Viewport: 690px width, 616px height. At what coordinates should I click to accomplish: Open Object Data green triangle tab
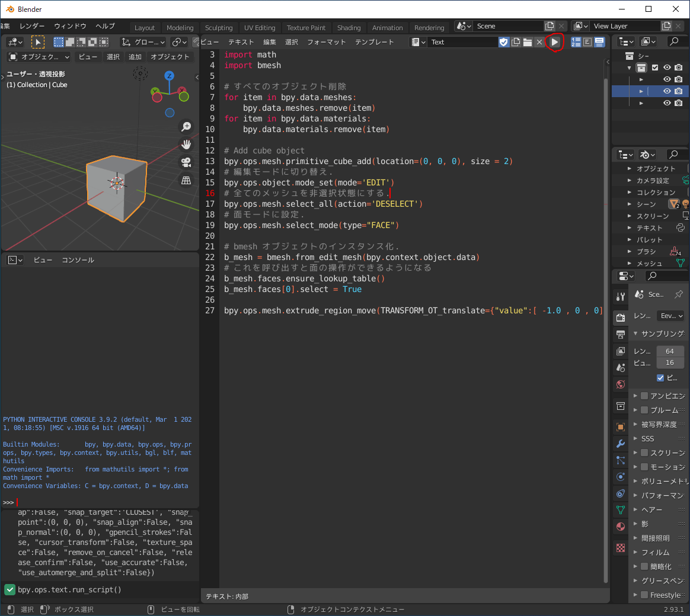click(621, 510)
